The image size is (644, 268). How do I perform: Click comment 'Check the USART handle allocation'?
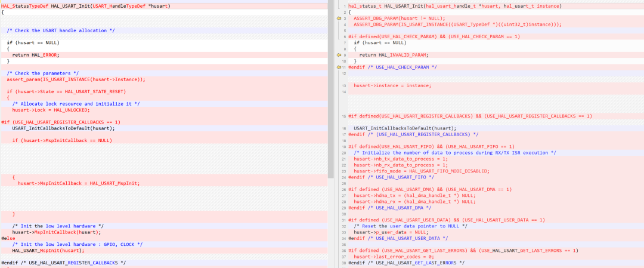61,30
